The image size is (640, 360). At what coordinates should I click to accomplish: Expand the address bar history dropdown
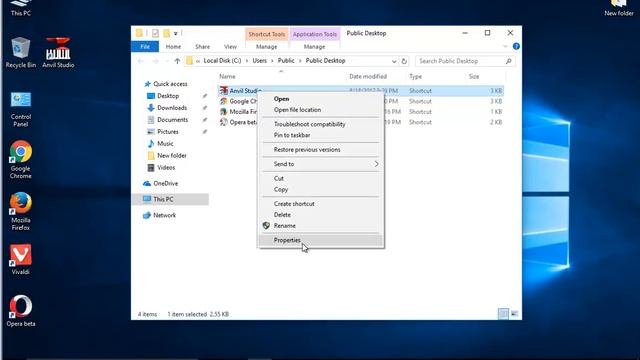394,61
